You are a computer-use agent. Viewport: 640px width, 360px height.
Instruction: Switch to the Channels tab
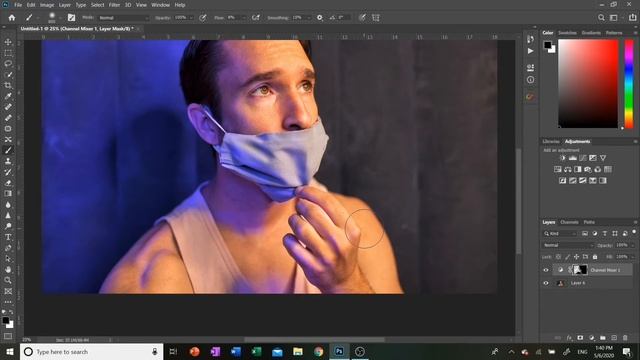point(569,222)
